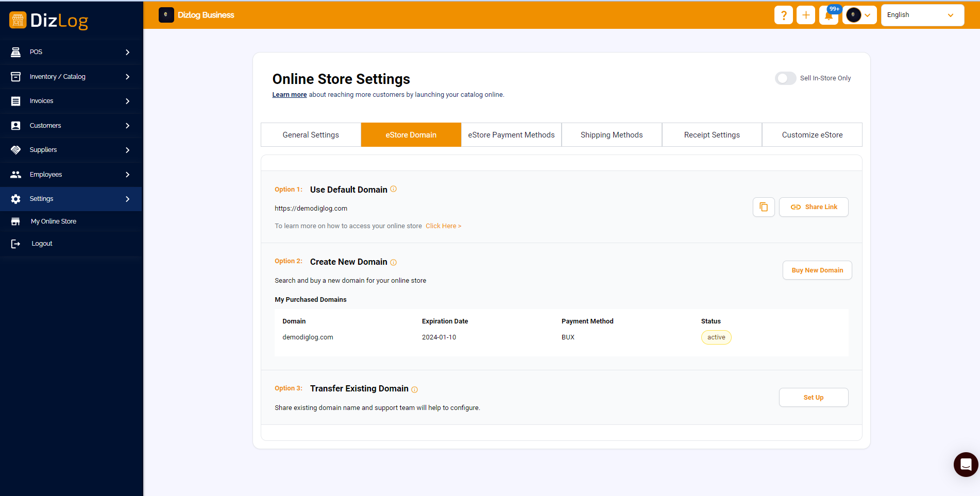Click the help question mark icon
This screenshot has width=980, height=496.
[x=783, y=15]
